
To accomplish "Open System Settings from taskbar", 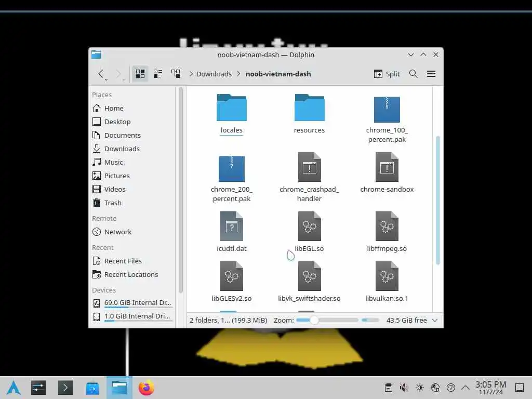I will click(38, 388).
